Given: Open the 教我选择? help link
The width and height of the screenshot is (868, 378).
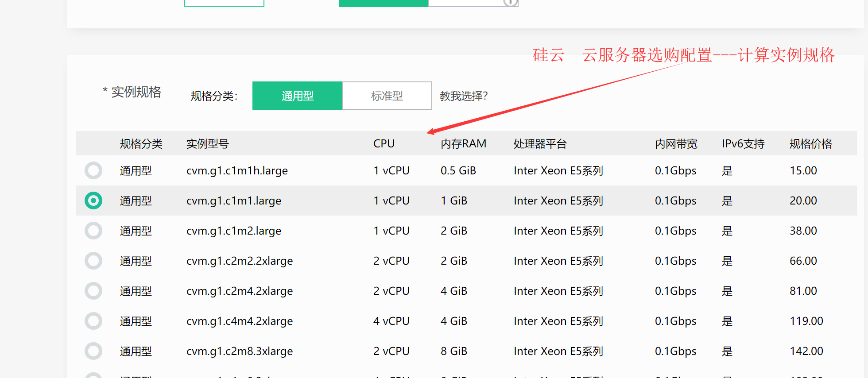Looking at the screenshot, I should 464,96.
